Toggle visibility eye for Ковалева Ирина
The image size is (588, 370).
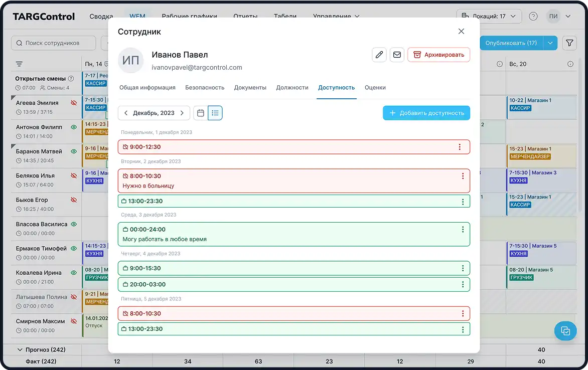(74, 273)
